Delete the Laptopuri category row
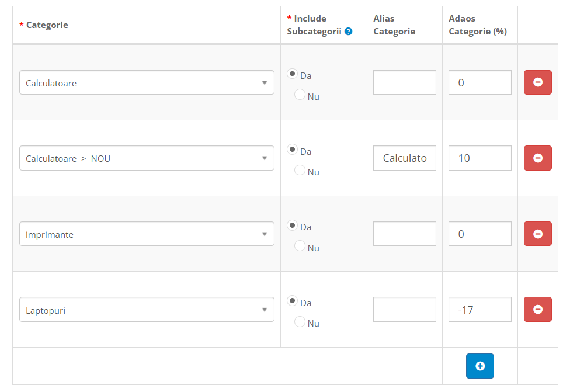The width and height of the screenshot is (563, 392). 537,309
